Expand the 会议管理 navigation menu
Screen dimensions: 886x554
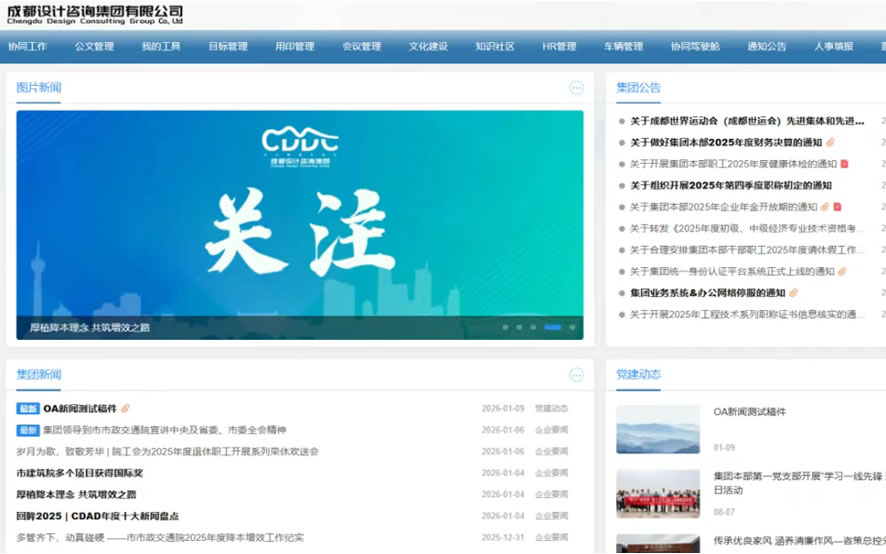tap(361, 47)
